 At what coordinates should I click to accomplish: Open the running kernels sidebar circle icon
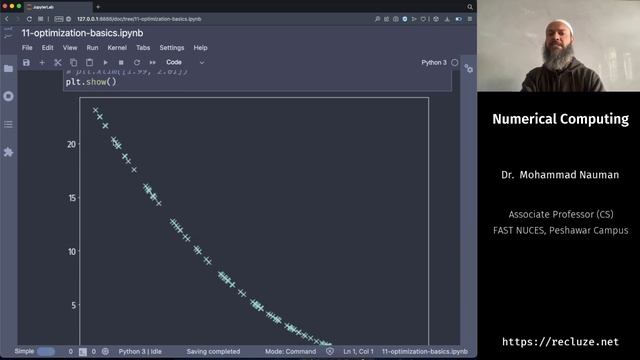coord(8,96)
